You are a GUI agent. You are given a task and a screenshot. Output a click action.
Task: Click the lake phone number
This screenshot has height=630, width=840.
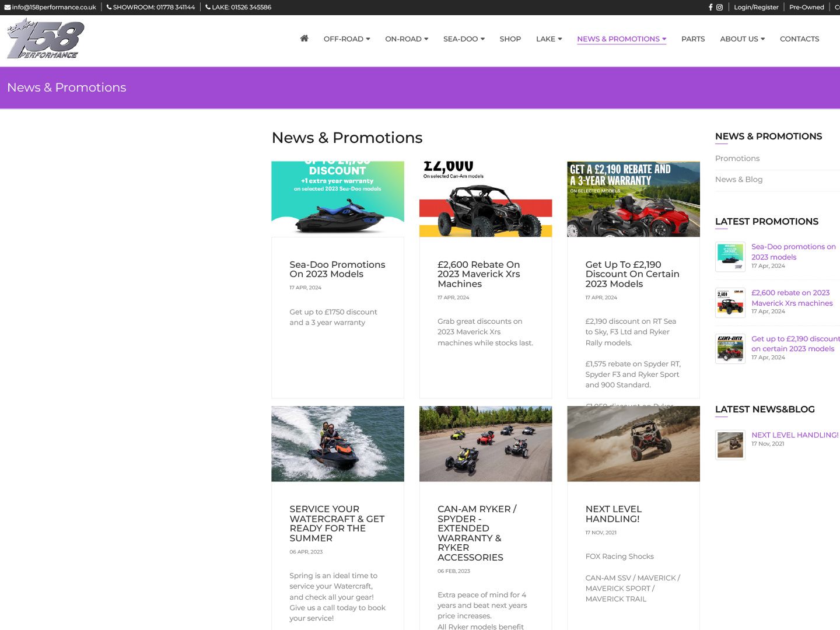pyautogui.click(x=238, y=8)
